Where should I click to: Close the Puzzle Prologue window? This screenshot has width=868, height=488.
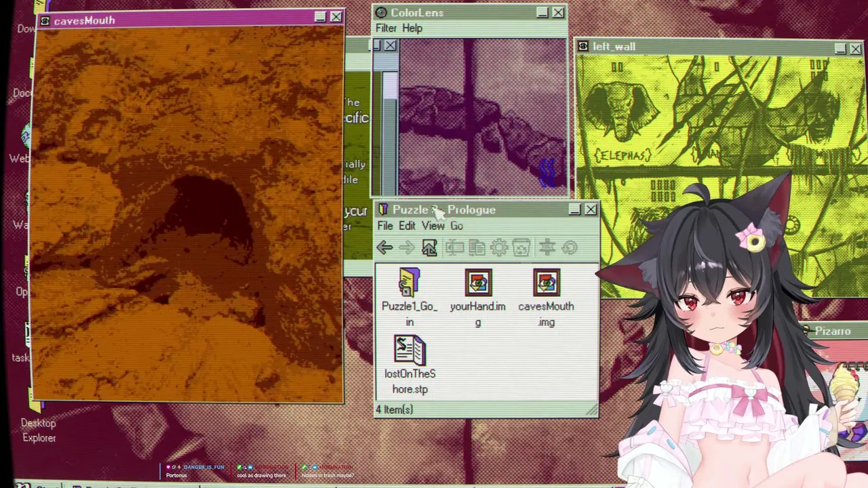[x=591, y=209]
